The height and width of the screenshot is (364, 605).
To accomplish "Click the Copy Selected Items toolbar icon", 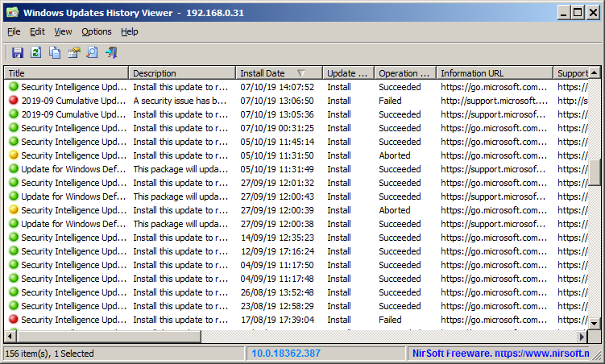I will [x=55, y=53].
